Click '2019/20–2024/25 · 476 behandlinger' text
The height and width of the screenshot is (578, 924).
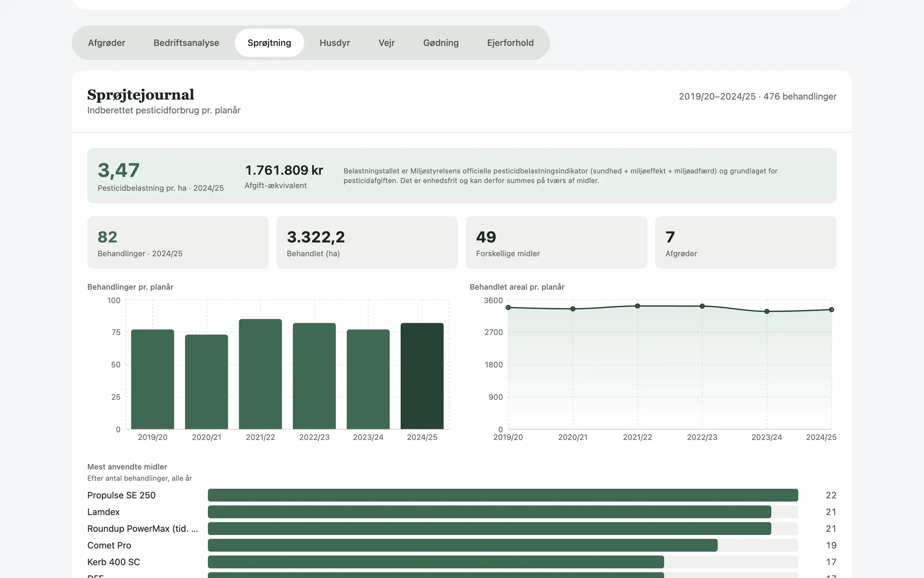[x=757, y=96]
